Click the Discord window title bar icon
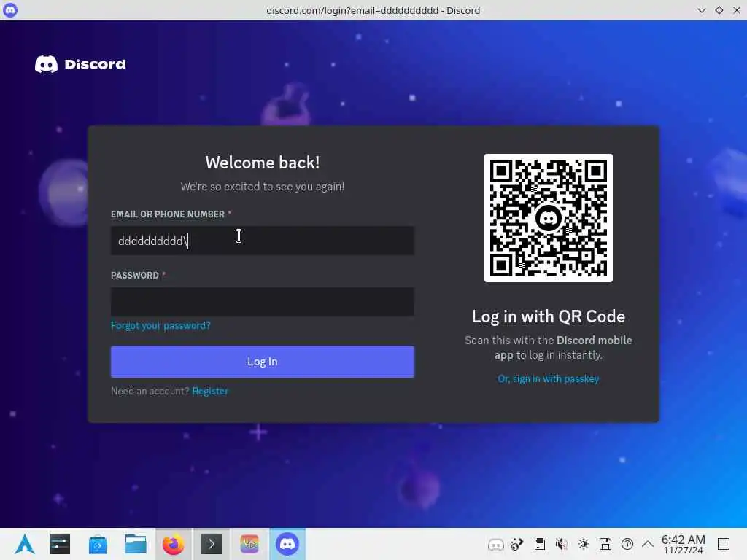The width and height of the screenshot is (747, 560). pyautogui.click(x=10, y=10)
